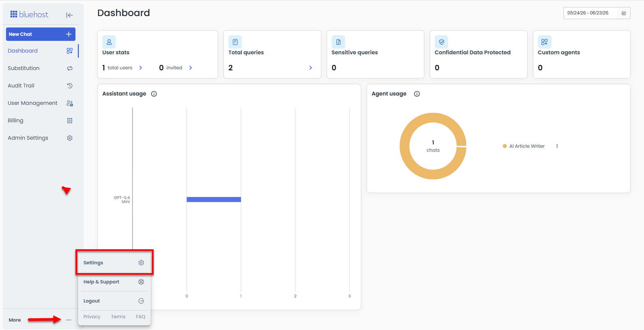
Task: Click the 'Custom agents' card title
Action: point(559,52)
